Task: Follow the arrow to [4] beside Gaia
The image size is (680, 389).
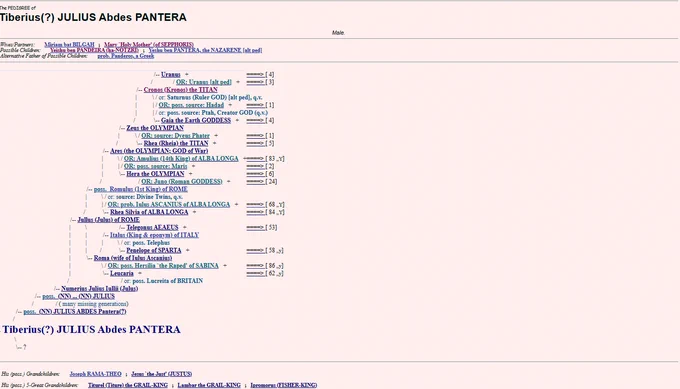Action: pyautogui.click(x=255, y=121)
